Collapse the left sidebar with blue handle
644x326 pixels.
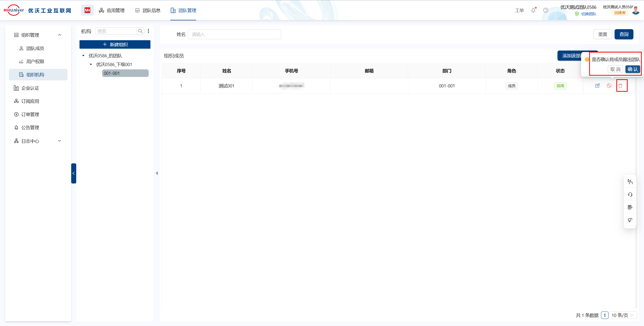coord(73,173)
